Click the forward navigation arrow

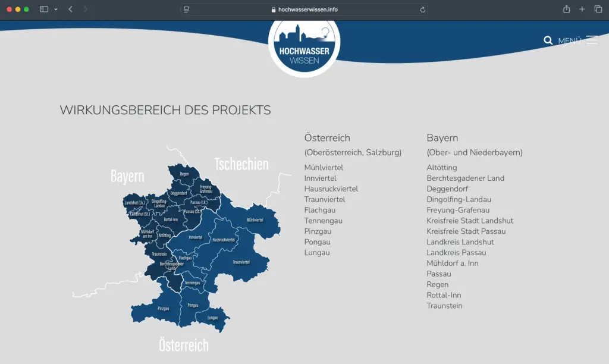tap(87, 9)
